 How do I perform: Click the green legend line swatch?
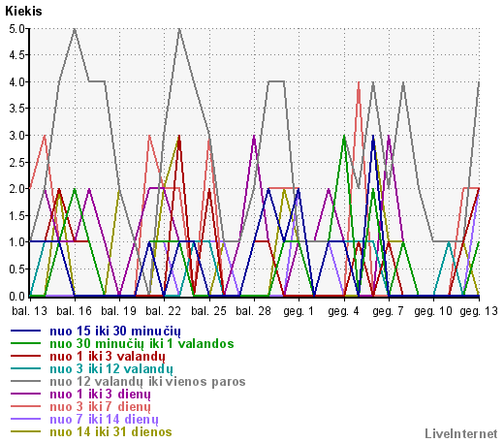click(26, 343)
